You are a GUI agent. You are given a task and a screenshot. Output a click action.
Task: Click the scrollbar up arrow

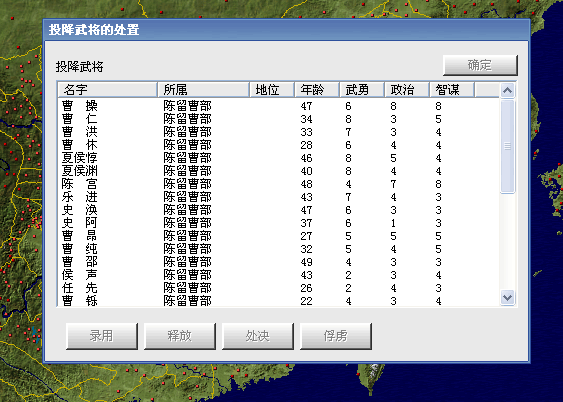(x=507, y=90)
